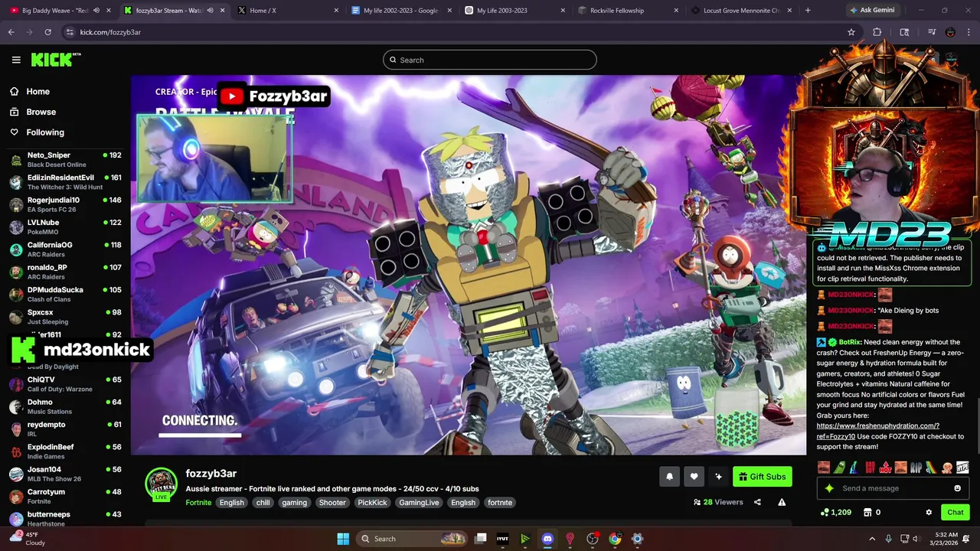Click the gaming tag
Screen dimensions: 980x551
pyautogui.click(x=294, y=503)
